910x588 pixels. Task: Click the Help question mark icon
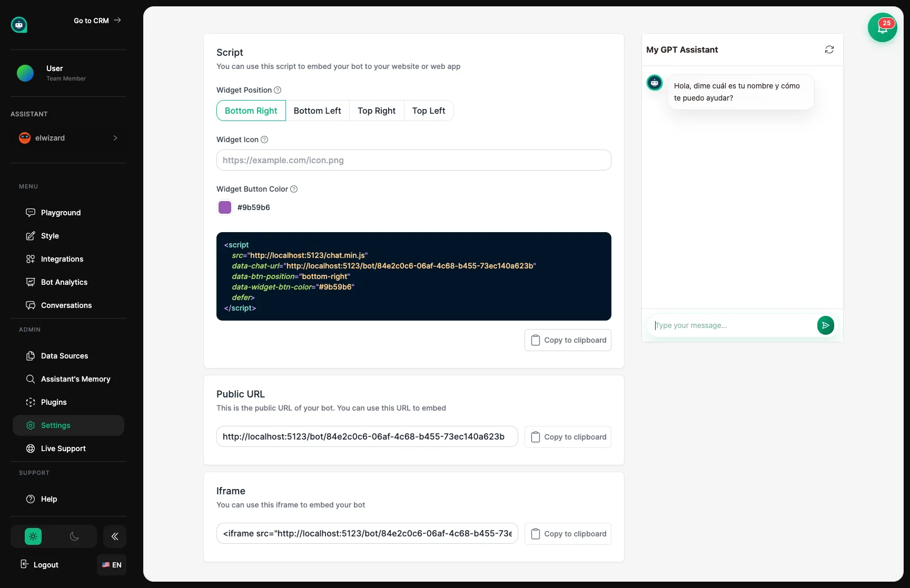point(31,499)
